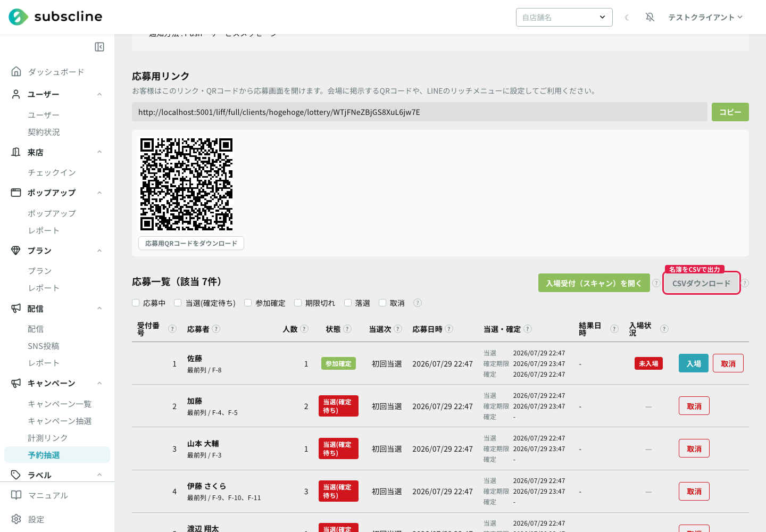
Task: Click 取消 button for 伊藤 さくら
Action: click(x=694, y=491)
